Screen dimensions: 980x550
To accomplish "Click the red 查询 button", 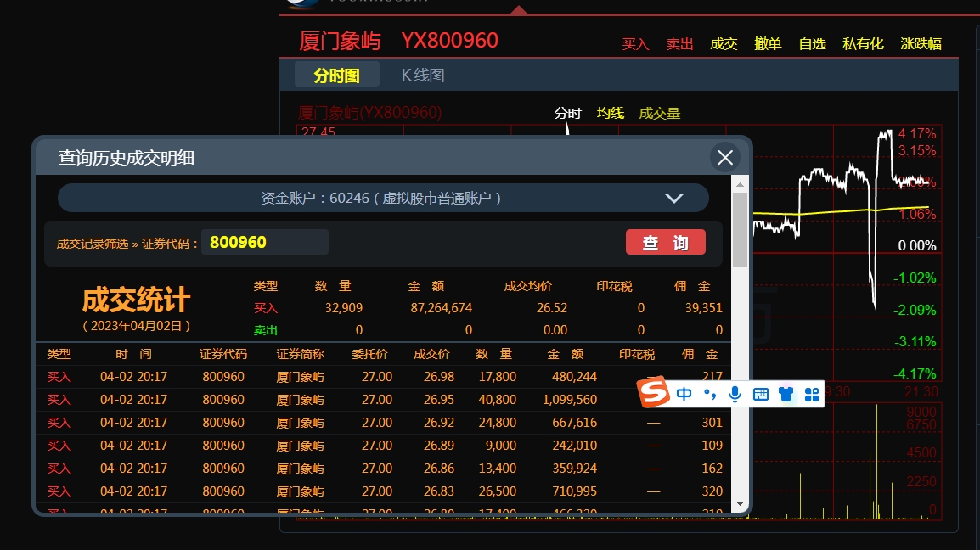I will pyautogui.click(x=666, y=243).
